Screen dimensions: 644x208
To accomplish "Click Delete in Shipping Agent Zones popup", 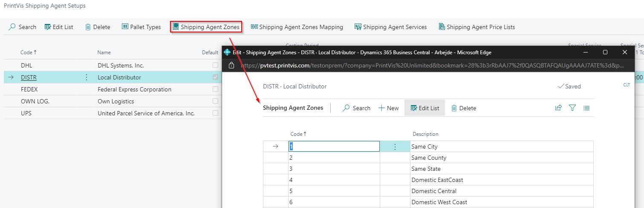I will coord(464,108).
